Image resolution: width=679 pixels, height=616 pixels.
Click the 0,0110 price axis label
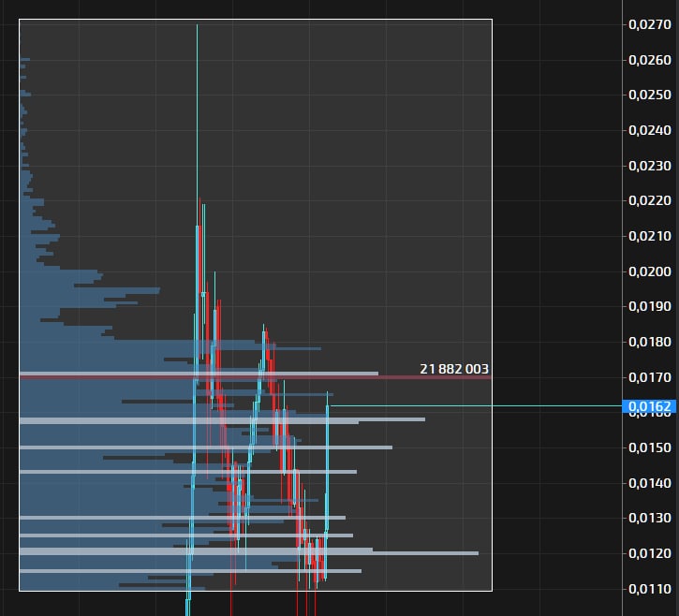650,589
